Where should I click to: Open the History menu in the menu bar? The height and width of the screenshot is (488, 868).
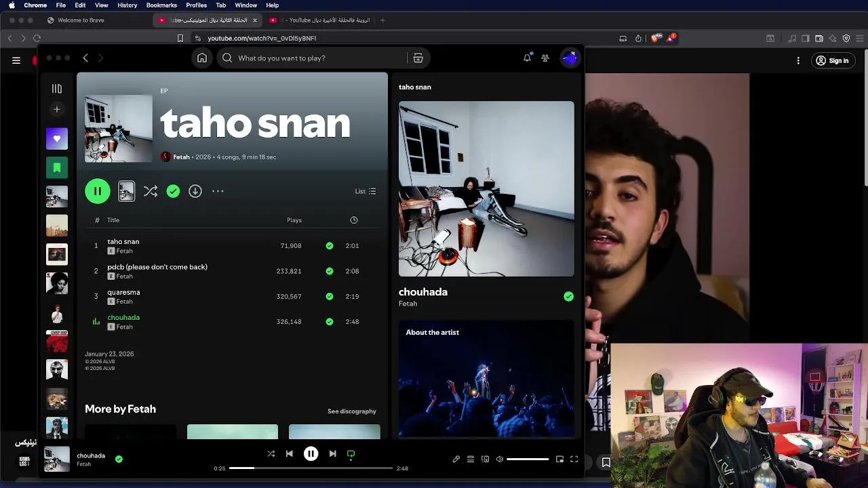[127, 5]
